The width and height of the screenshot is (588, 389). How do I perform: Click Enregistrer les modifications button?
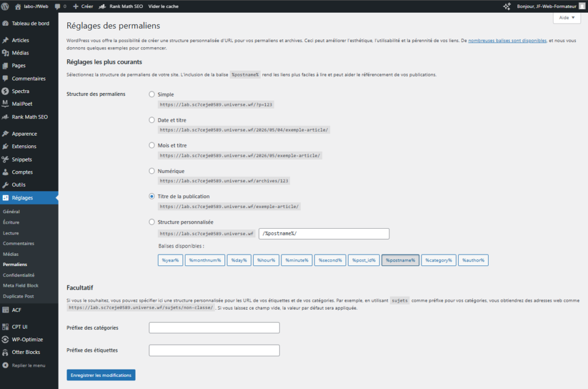tap(101, 375)
